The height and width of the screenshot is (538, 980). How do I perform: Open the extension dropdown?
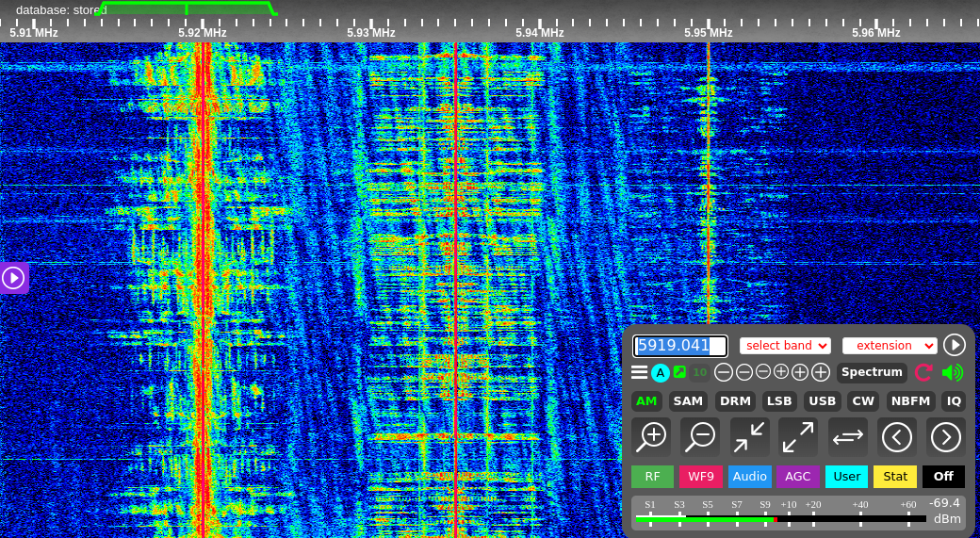pyautogui.click(x=890, y=346)
